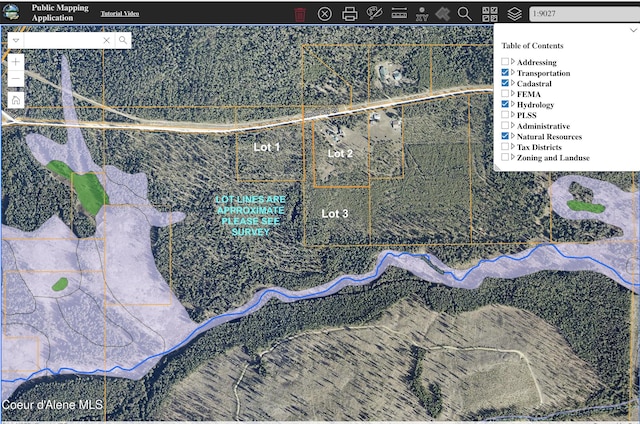Return to home map extent
Viewport: 640px width, 424px height.
point(16,100)
